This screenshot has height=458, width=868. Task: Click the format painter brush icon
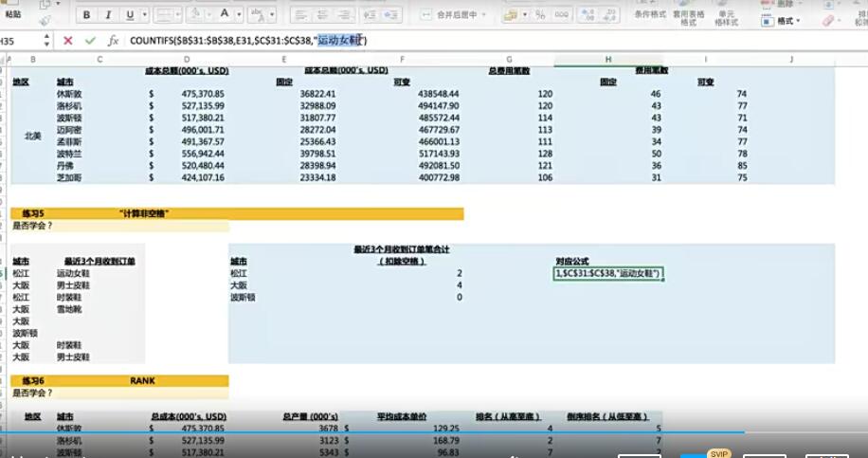[45, 18]
